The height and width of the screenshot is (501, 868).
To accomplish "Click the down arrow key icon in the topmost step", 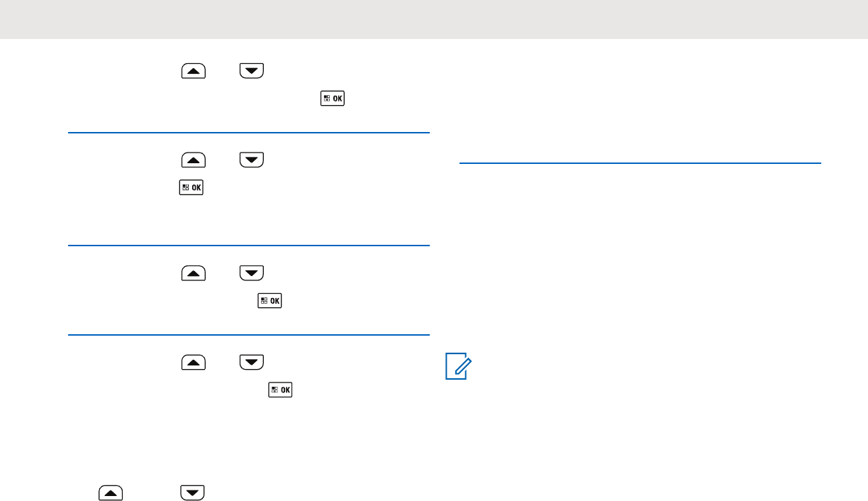I will click(252, 70).
